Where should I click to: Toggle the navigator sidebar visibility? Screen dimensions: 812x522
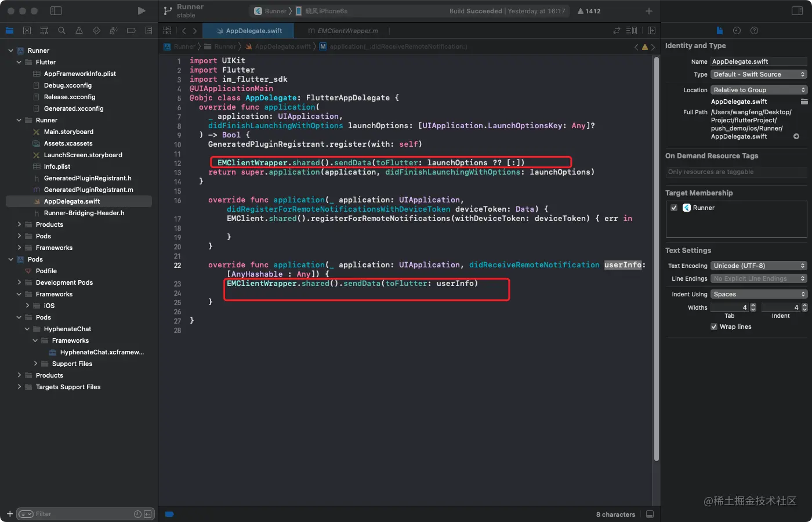pyautogui.click(x=56, y=11)
